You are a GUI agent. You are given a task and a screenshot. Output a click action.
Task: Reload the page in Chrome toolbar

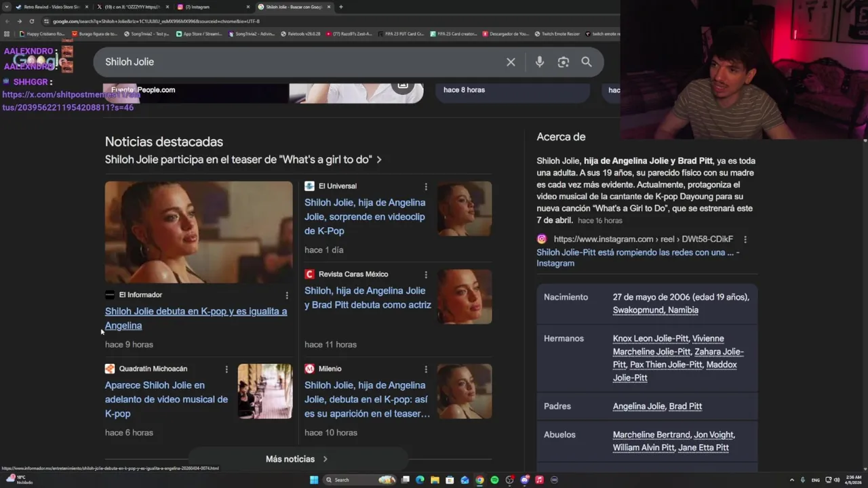click(31, 21)
